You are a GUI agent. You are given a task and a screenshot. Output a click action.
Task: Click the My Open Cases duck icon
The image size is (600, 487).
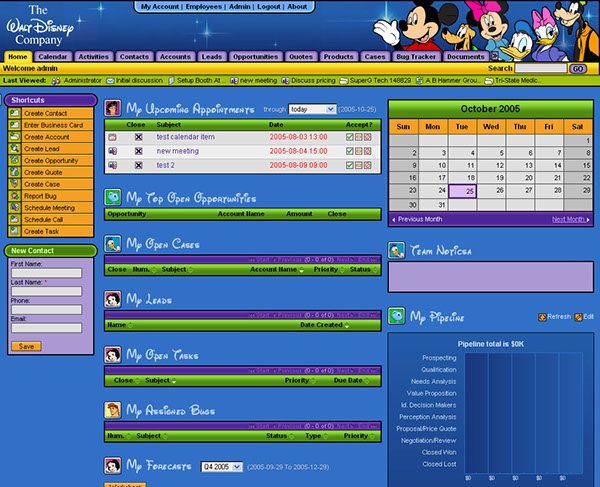coord(113,244)
